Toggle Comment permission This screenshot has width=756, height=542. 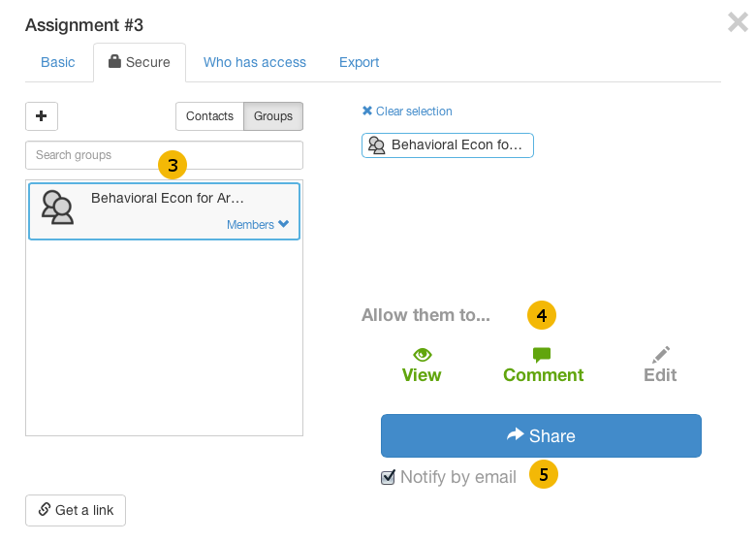[x=543, y=366]
